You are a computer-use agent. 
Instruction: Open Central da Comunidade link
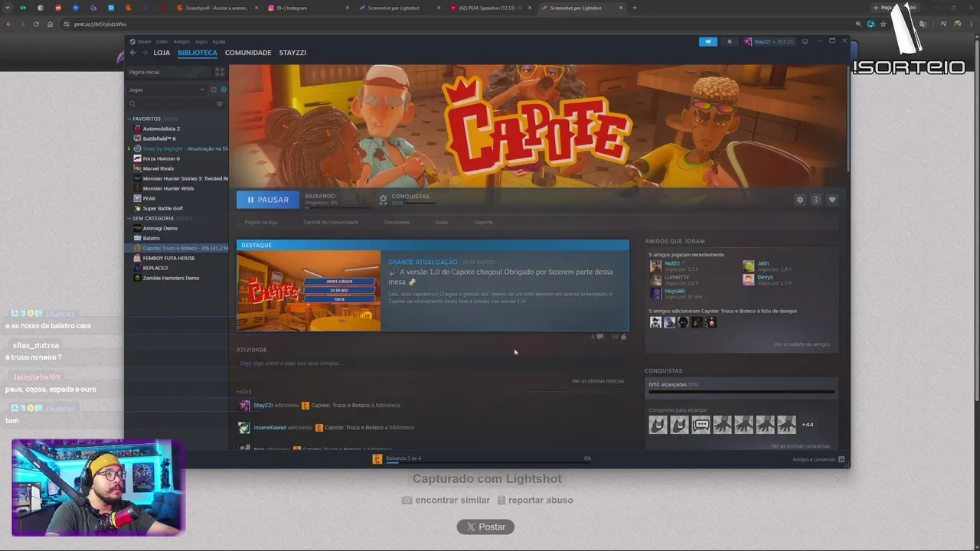(331, 222)
